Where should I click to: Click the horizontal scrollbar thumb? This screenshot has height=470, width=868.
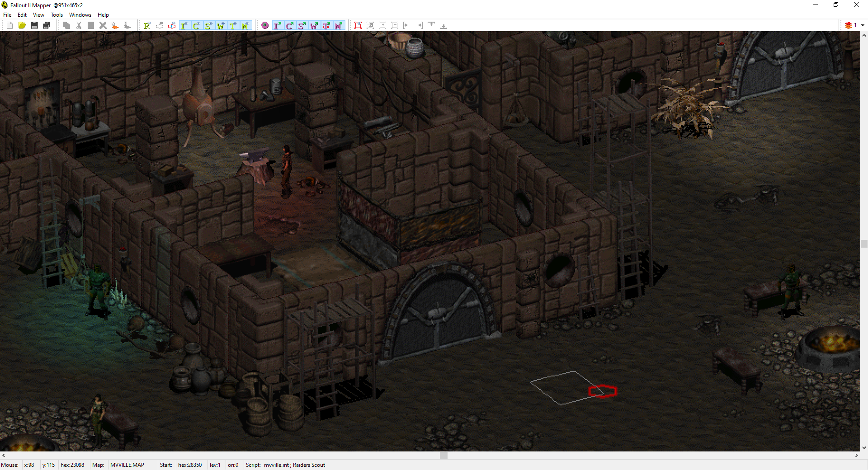coord(443,456)
